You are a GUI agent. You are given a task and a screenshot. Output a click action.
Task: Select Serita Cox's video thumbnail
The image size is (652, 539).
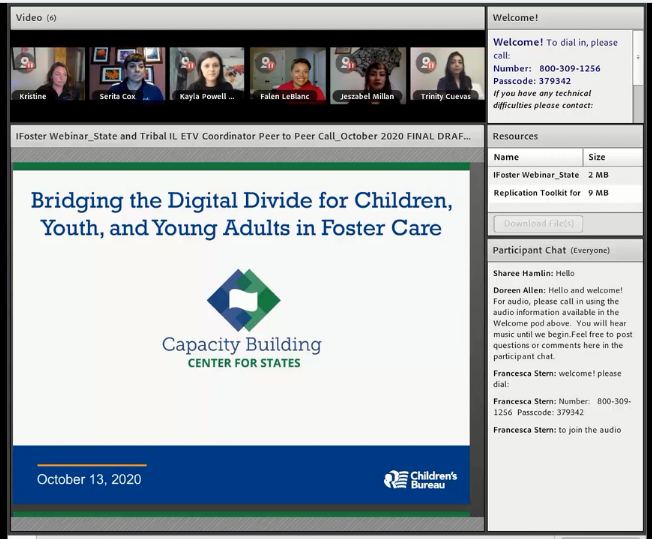(x=127, y=74)
